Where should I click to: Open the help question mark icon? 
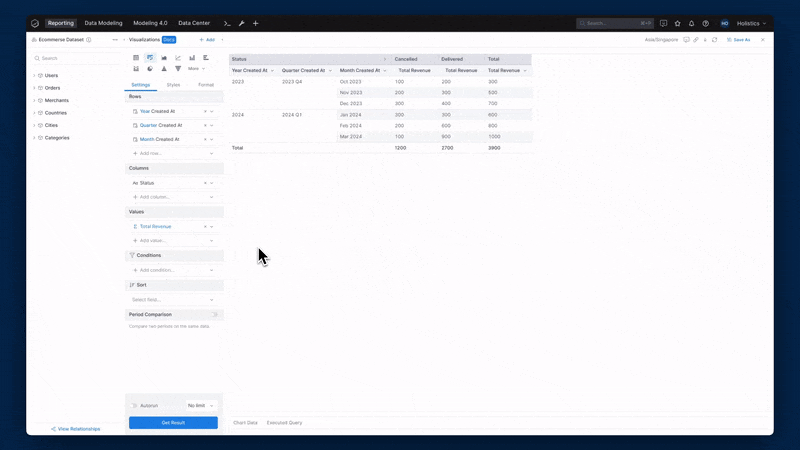point(705,23)
